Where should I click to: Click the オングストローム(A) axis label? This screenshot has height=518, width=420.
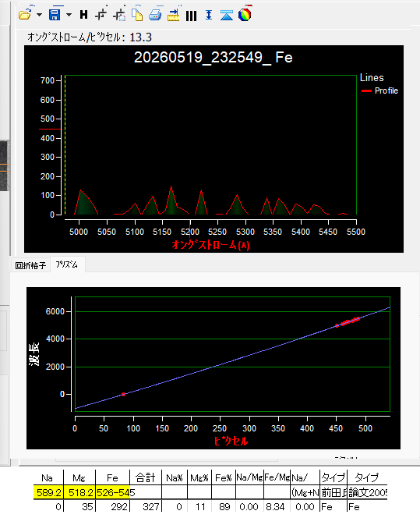[210, 245]
